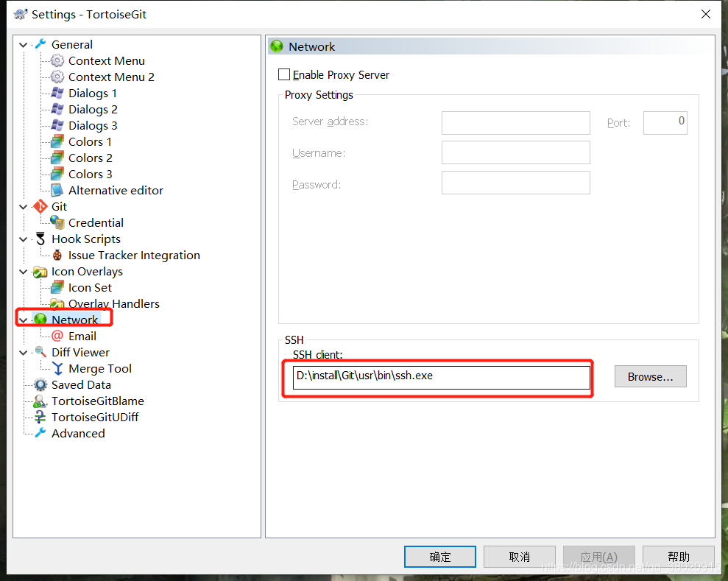This screenshot has height=581, width=728.
Task: Click the Git diamond logo icon
Action: click(x=41, y=206)
